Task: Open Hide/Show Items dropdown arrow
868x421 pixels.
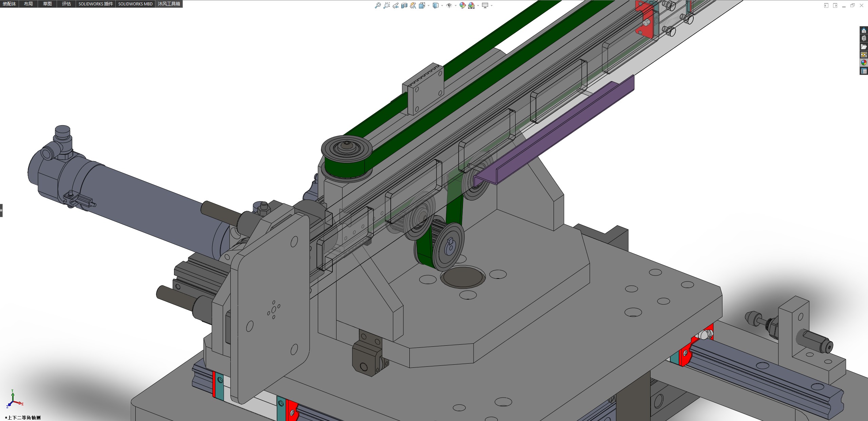Action: pos(456,5)
